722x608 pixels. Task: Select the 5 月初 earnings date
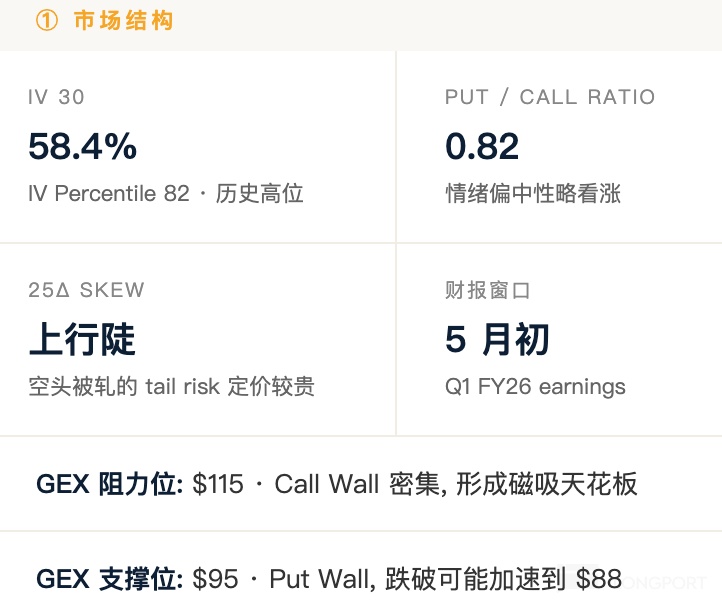(497, 341)
